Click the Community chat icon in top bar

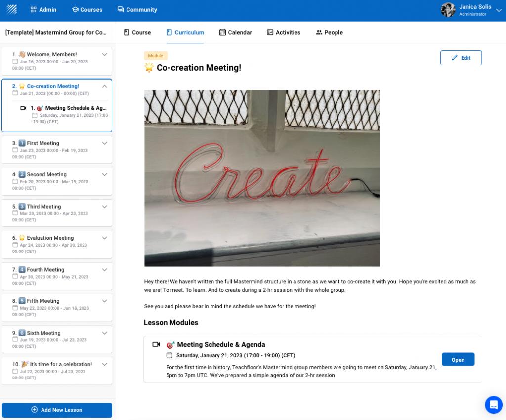point(121,10)
